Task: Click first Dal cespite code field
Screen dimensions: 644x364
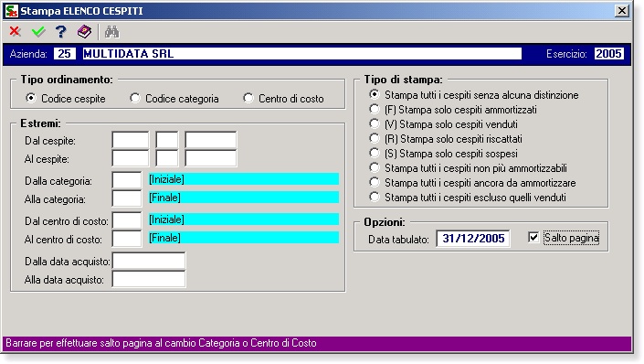Action: point(131,140)
